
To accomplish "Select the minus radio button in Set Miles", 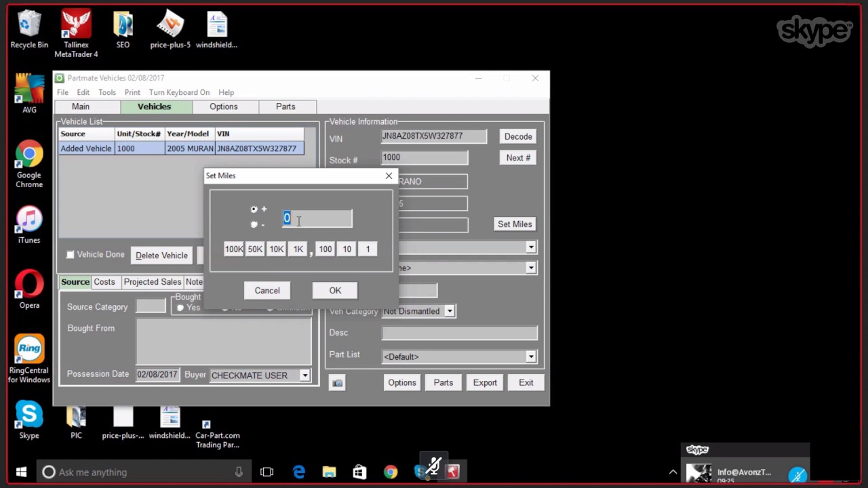I will pyautogui.click(x=254, y=224).
